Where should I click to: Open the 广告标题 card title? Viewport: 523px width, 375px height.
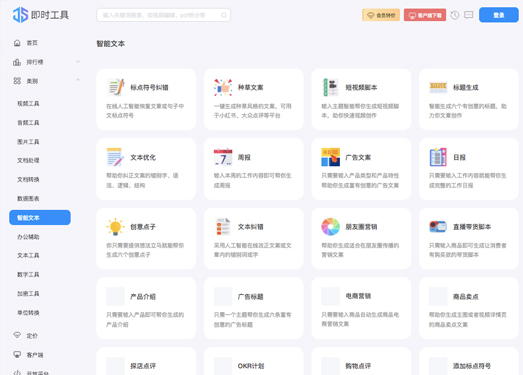250,297
